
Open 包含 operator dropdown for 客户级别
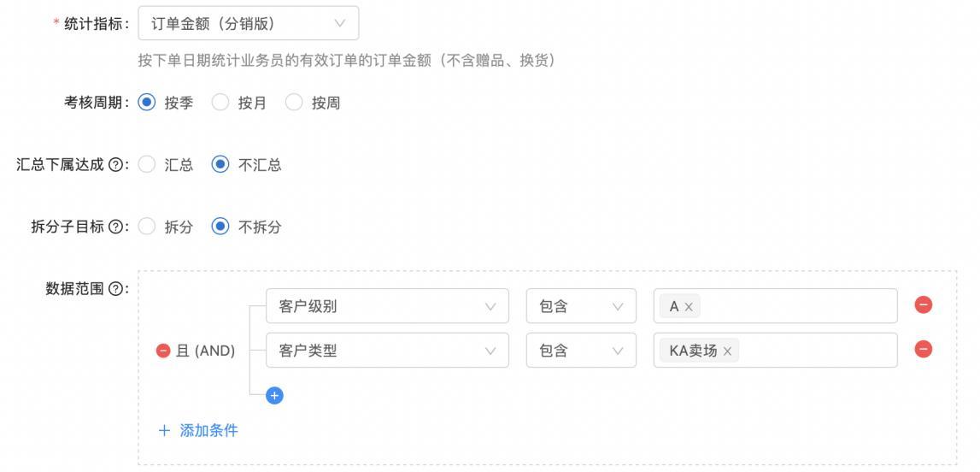pos(580,306)
